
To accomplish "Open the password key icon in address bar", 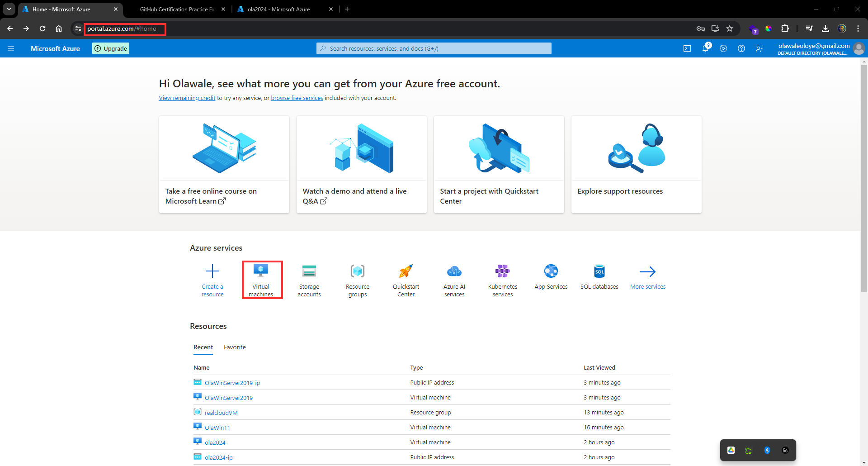I will [x=701, y=29].
